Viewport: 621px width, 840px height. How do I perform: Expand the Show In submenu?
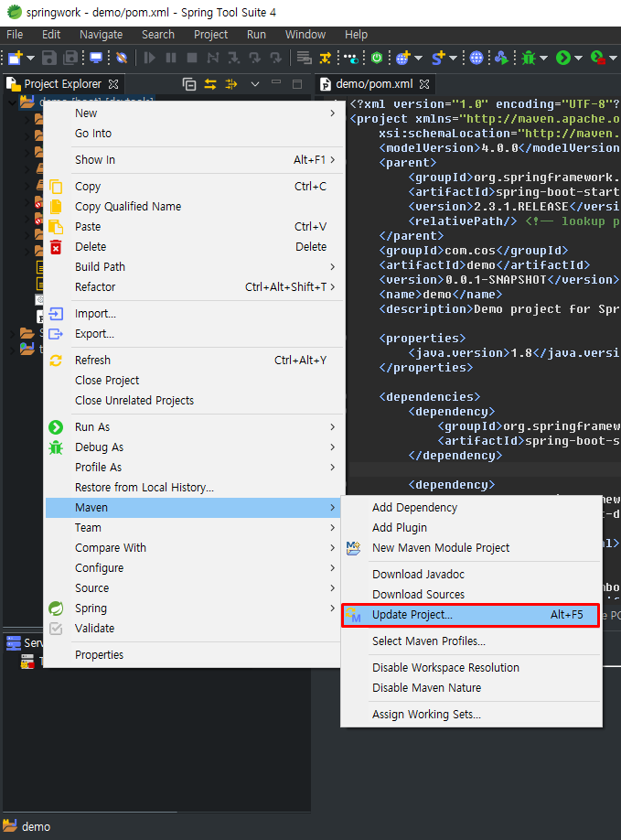[x=194, y=159]
